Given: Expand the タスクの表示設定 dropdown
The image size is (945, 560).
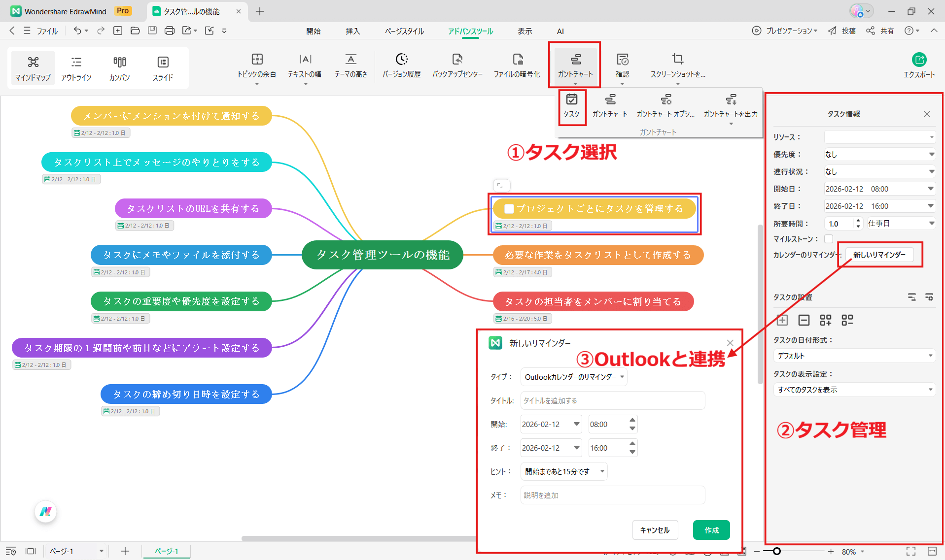Looking at the screenshot, I should tap(854, 390).
